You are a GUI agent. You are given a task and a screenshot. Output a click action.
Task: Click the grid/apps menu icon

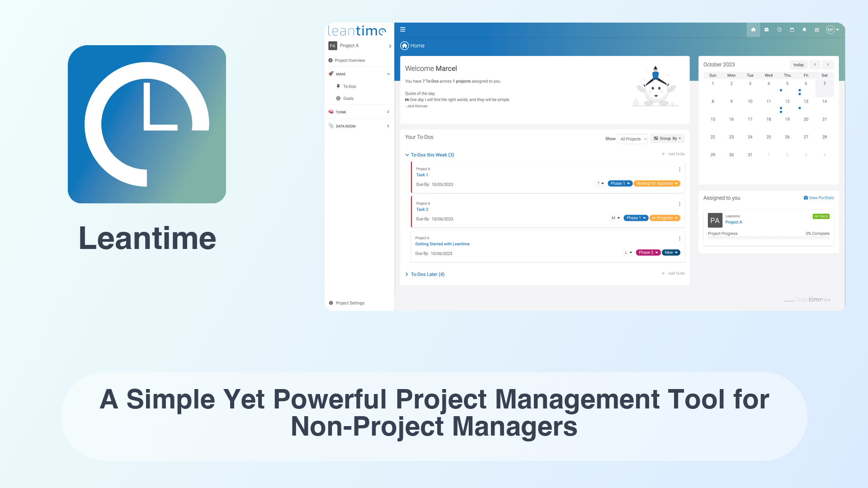point(817,29)
